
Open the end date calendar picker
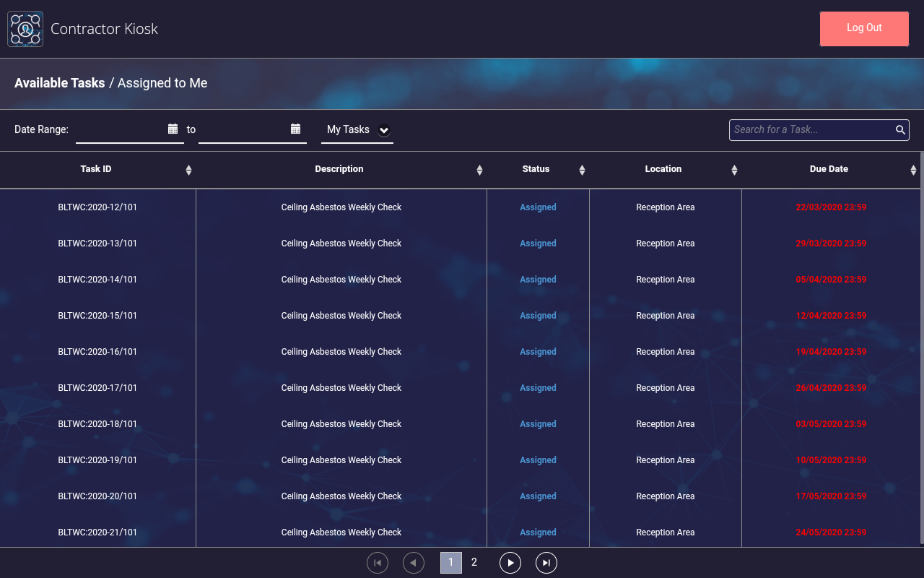click(x=295, y=129)
